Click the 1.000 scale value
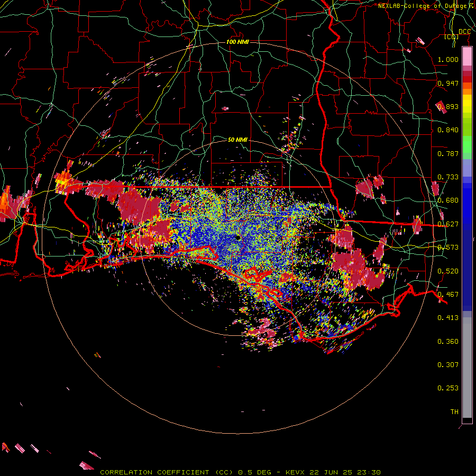This screenshot has height=476, width=476. pos(448,60)
